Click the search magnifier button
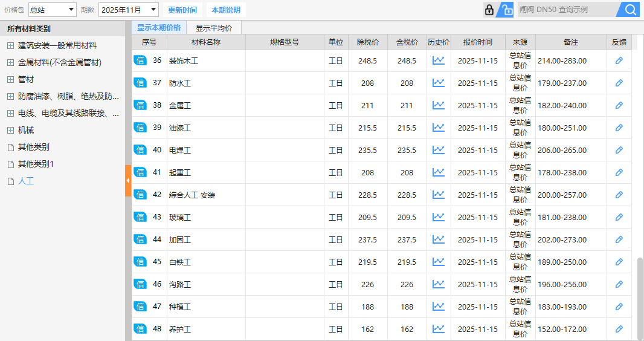Screen dimensions: 644x341 [630, 10]
